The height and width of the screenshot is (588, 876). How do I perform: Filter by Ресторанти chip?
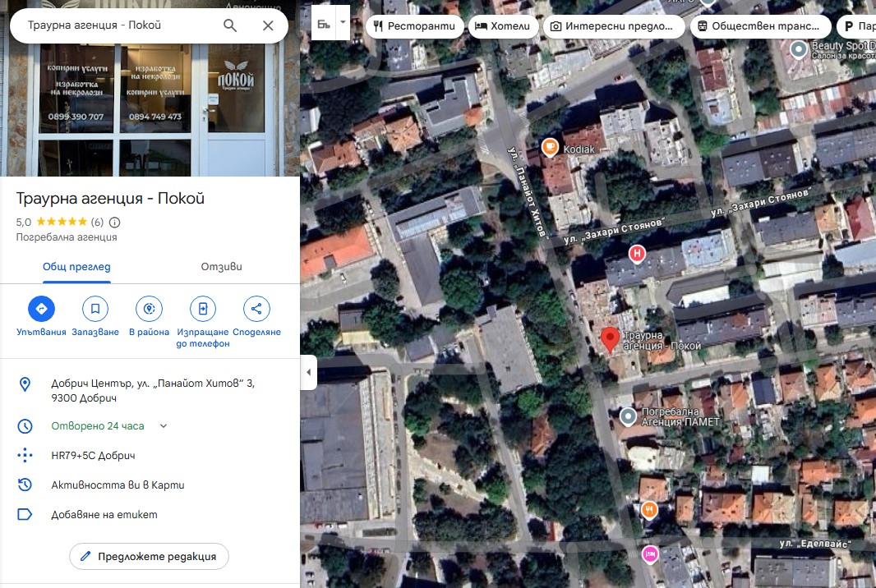point(414,26)
